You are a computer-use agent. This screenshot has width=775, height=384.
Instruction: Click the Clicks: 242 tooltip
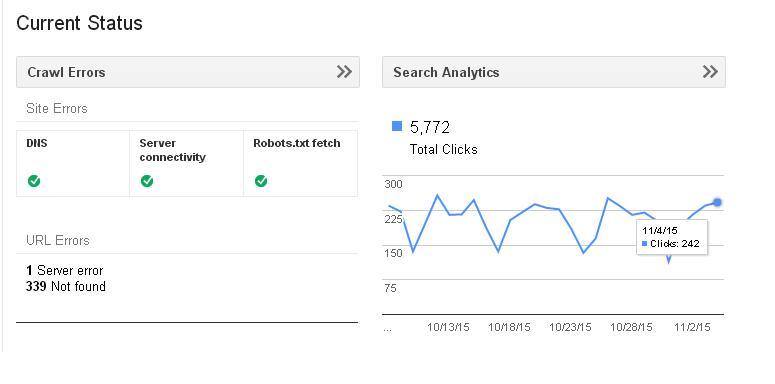click(x=672, y=237)
